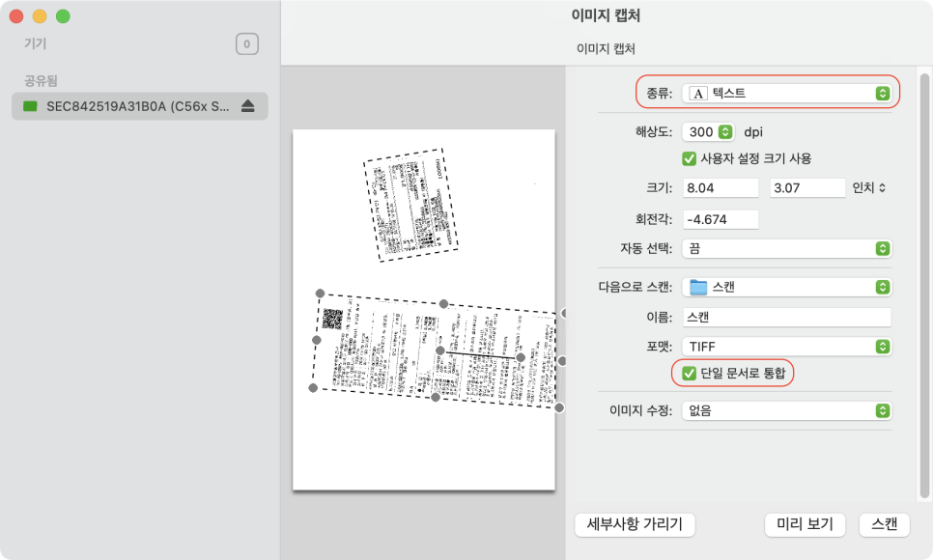Click the 세부사항 가리기 button
933x560 pixels.
click(x=635, y=524)
